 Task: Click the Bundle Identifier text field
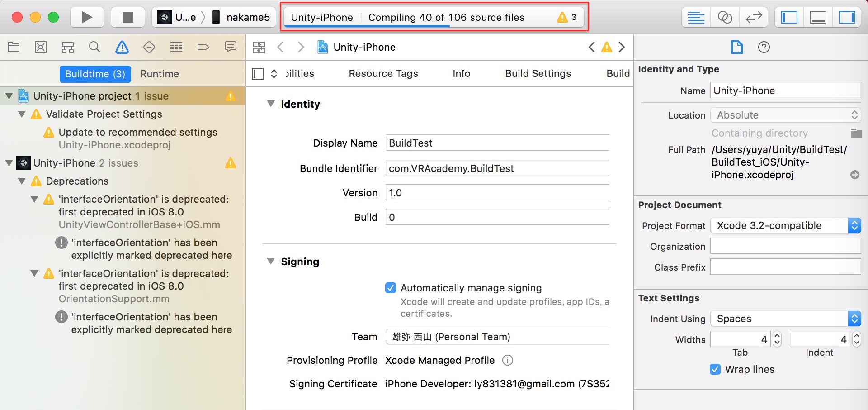click(x=497, y=168)
